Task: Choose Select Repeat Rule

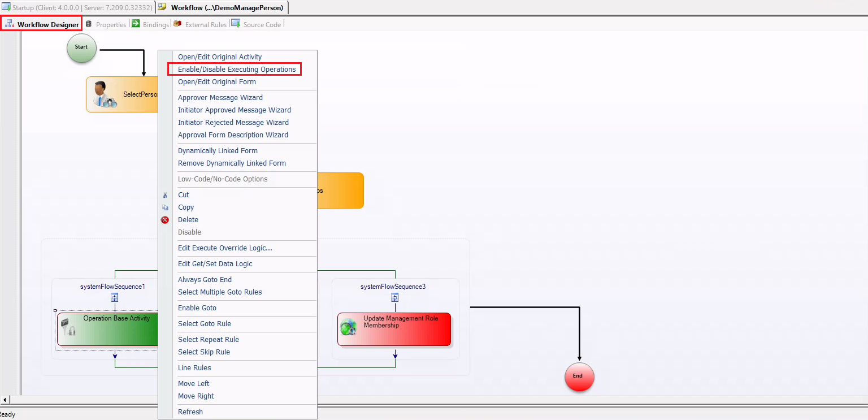Action: point(209,340)
